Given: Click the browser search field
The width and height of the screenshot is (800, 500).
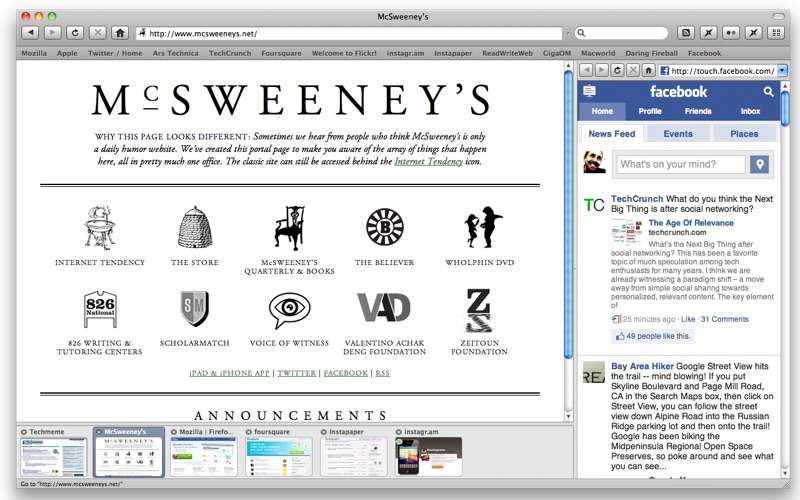Looking at the screenshot, I should pos(621,33).
